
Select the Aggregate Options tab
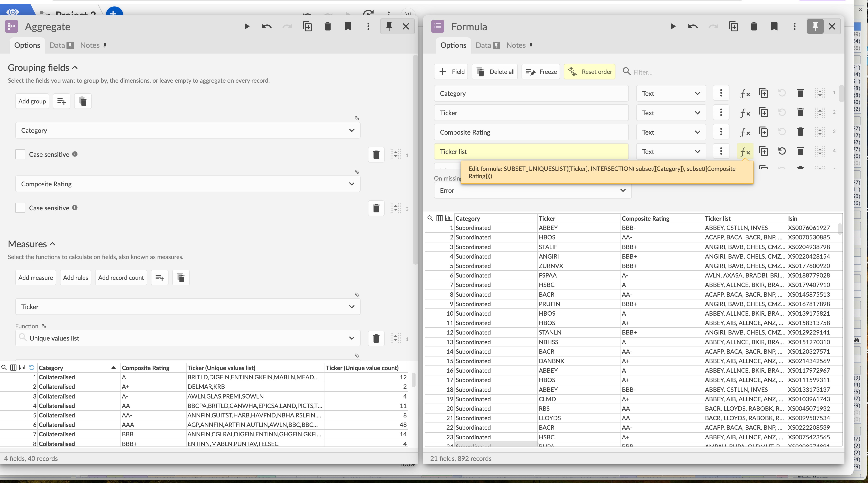tap(27, 45)
